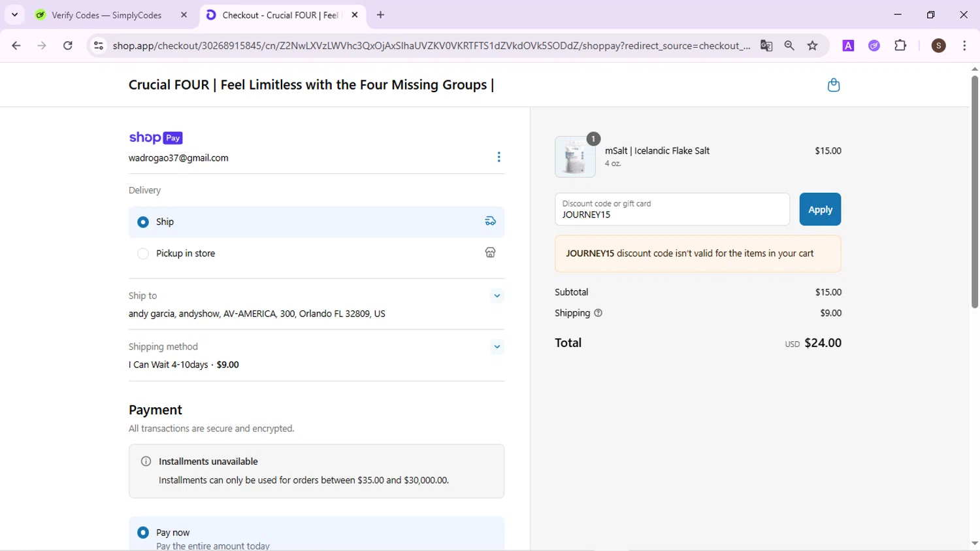980x551 pixels.
Task: Open the Extensions puzzle icon
Action: (900, 46)
